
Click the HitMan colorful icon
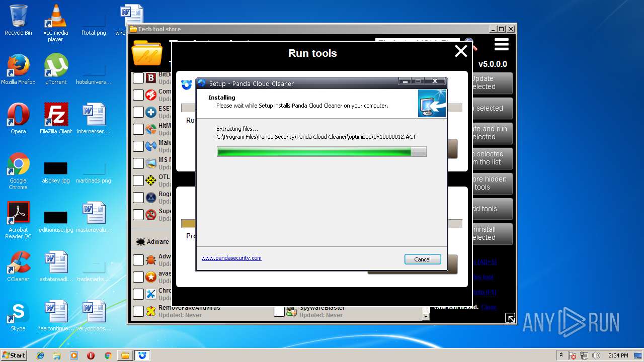pyautogui.click(x=151, y=129)
